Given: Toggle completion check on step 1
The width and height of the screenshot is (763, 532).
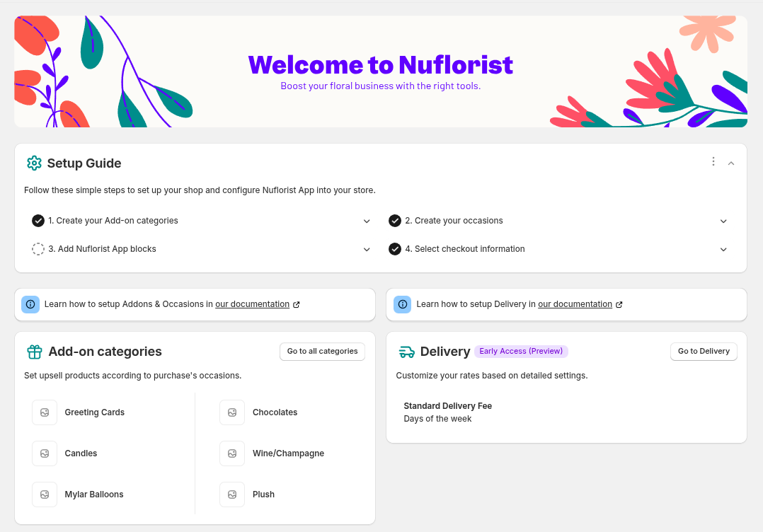Looking at the screenshot, I should (x=38, y=220).
